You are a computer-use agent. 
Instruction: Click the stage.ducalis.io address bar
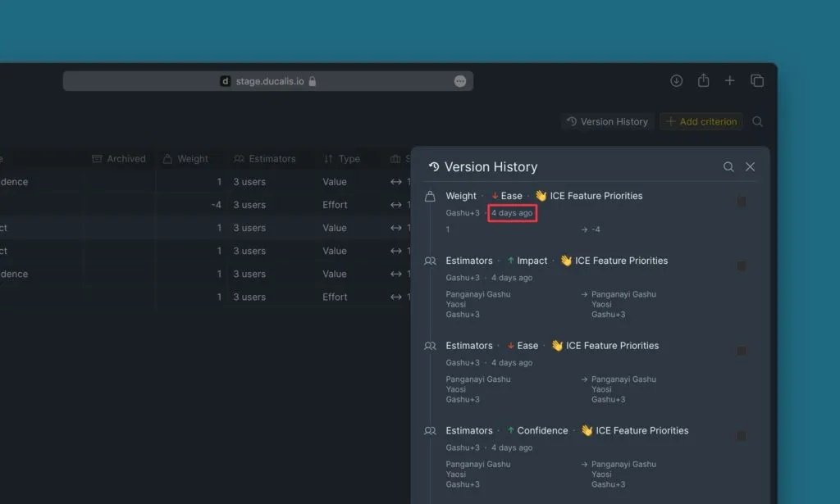[268, 81]
